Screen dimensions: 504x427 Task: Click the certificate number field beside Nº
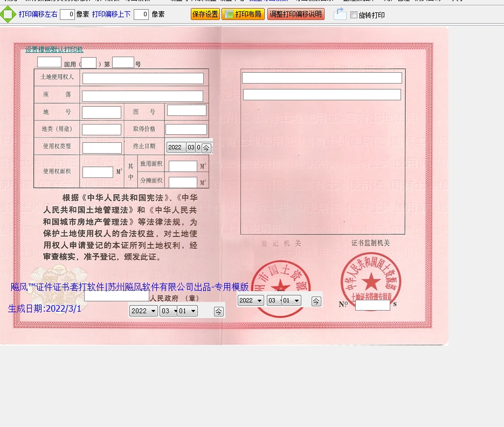[x=372, y=305]
